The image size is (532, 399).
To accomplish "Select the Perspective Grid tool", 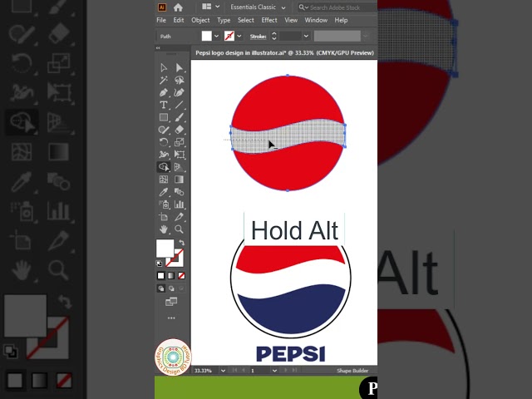I will (x=179, y=167).
